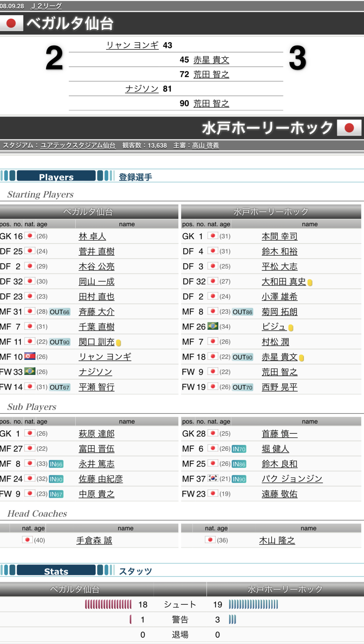Image resolution: width=364 pixels, height=644 pixels.
Task: Click the IN70 badge for 堀 健人
Action: coord(239,449)
